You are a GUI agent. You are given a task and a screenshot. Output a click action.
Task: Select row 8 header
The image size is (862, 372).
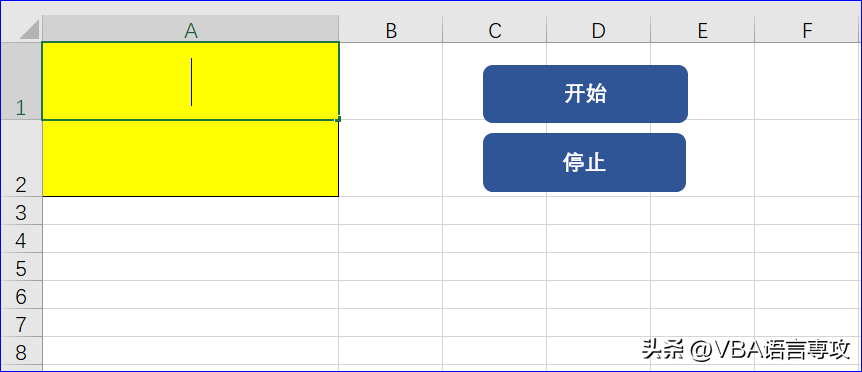point(21,351)
